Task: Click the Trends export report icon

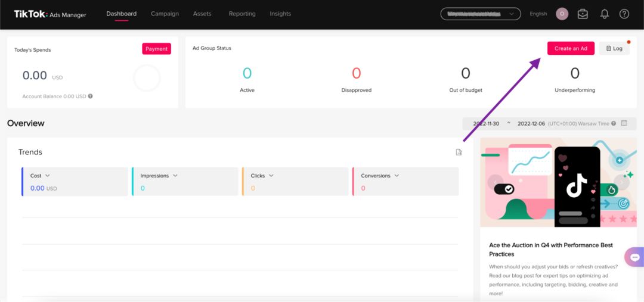Action: [459, 152]
